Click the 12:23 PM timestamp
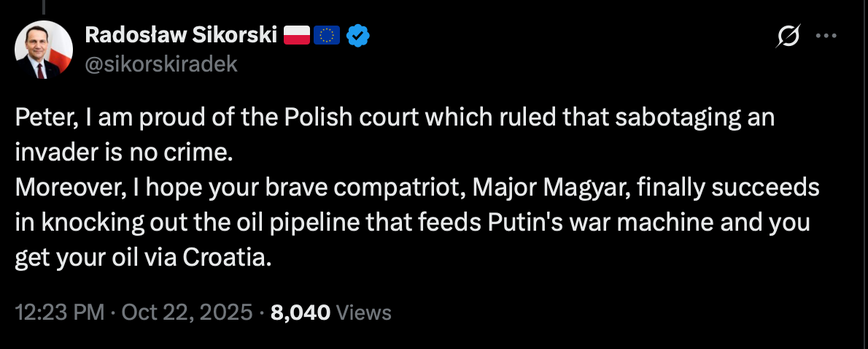 point(60,313)
